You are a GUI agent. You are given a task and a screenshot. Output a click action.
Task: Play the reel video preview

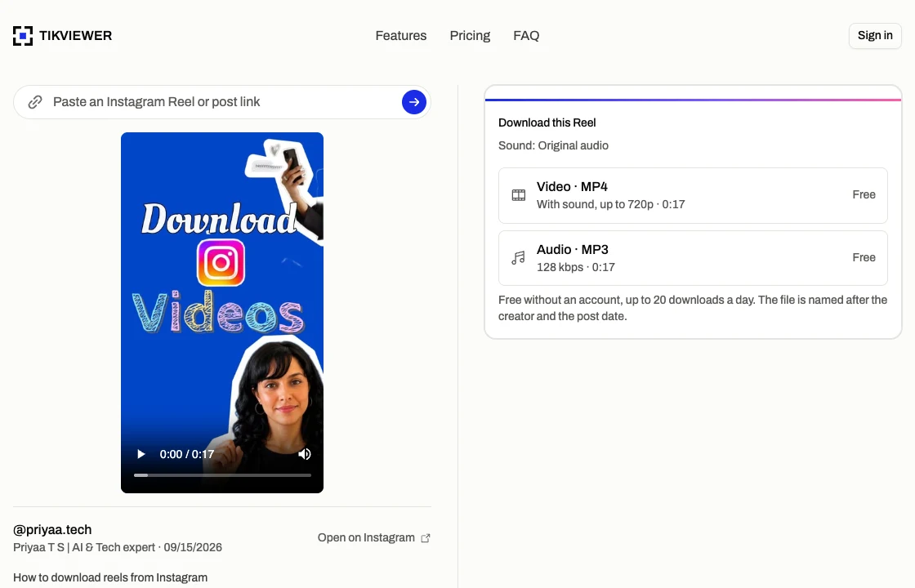[x=141, y=454]
